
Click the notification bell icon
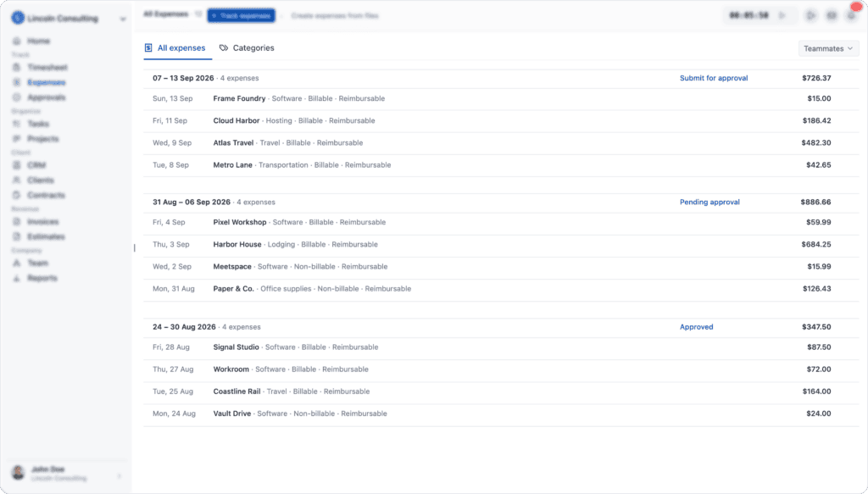[x=851, y=15]
